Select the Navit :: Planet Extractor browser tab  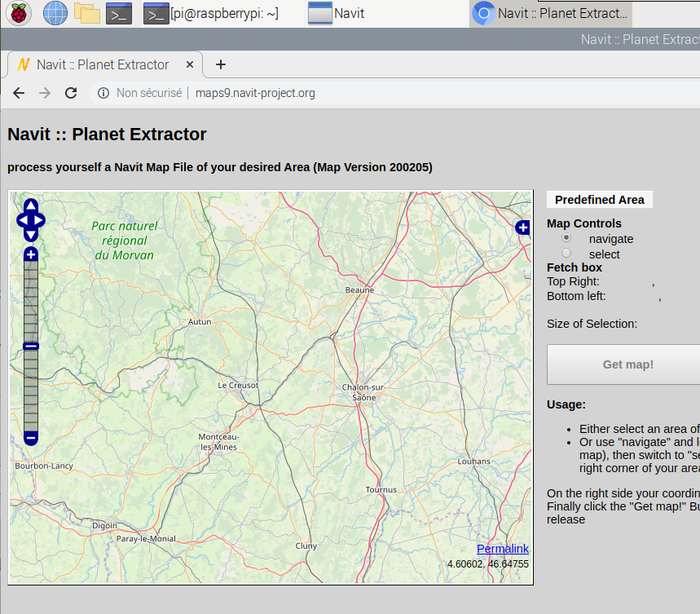103,64
